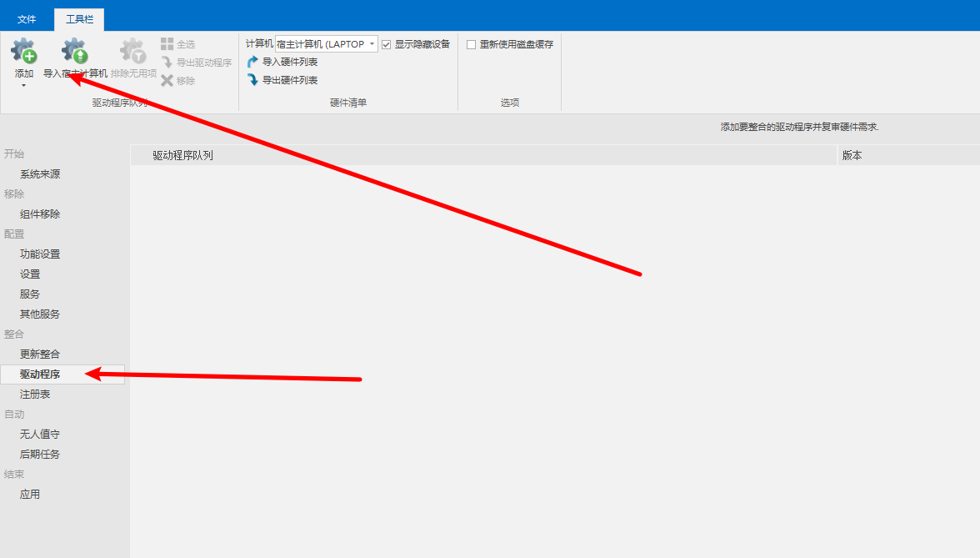Expand the 添加 button dropdown arrow

pos(23,85)
